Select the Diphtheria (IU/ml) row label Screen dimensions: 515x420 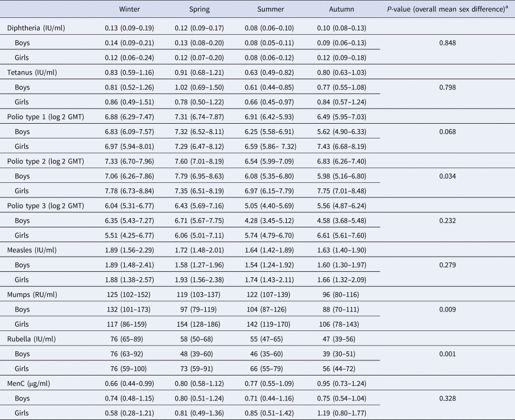[36, 28]
